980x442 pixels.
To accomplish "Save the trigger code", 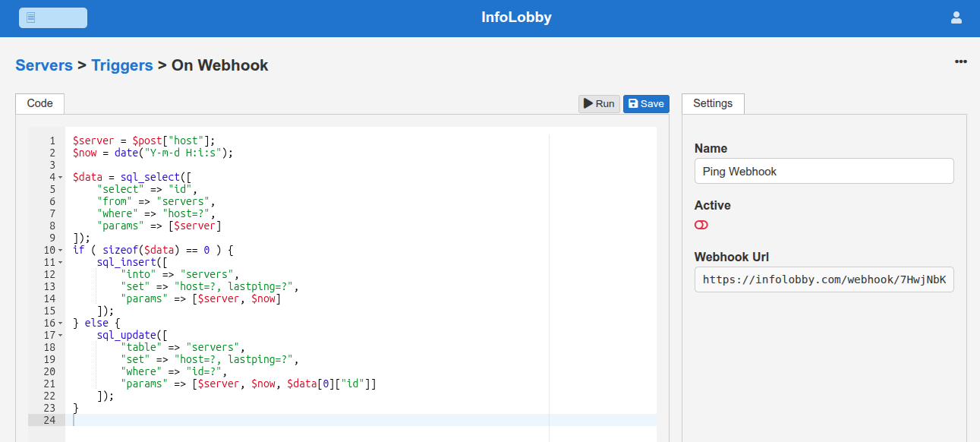I will pyautogui.click(x=646, y=104).
